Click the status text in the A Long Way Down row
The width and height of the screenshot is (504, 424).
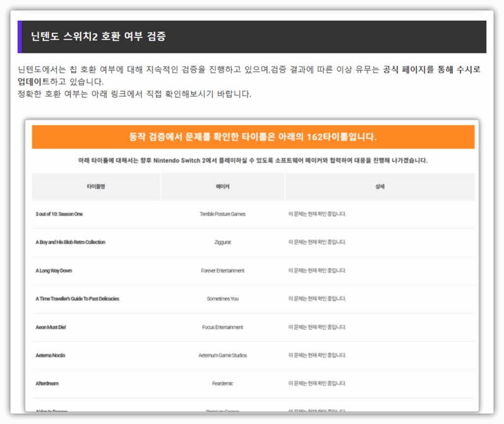pyautogui.click(x=317, y=271)
